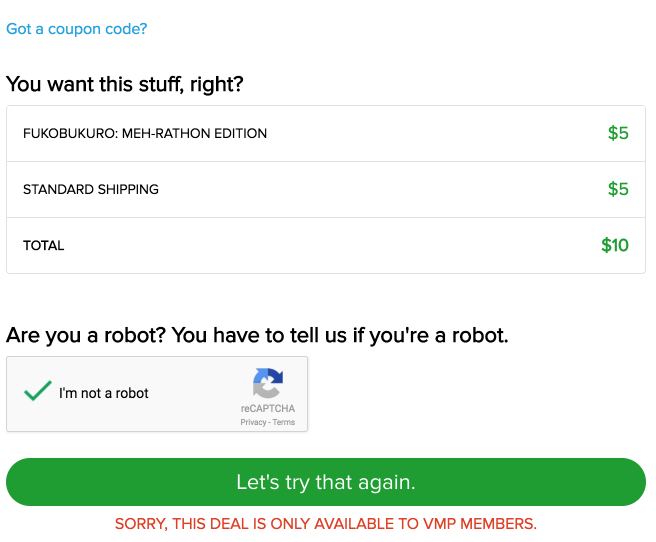Screen dimensions: 656x542
Task: Click the reCAPTCHA arrows logo
Action: [268, 385]
